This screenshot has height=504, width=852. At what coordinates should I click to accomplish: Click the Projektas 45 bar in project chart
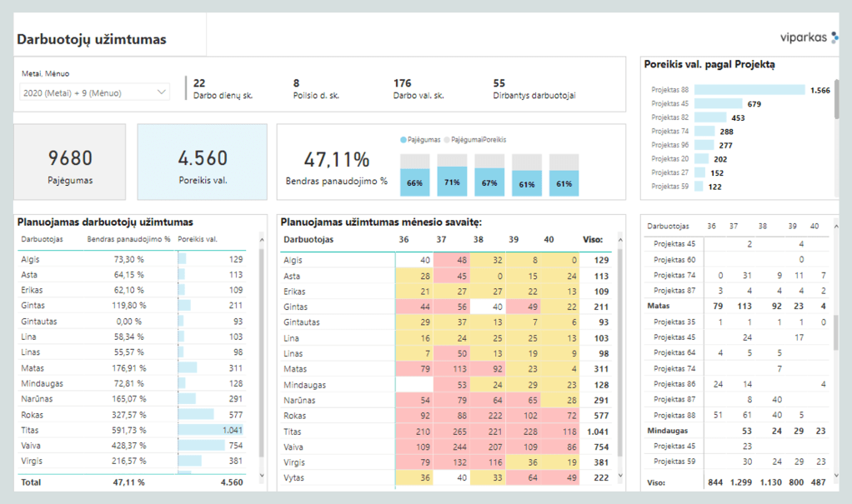pos(719,104)
